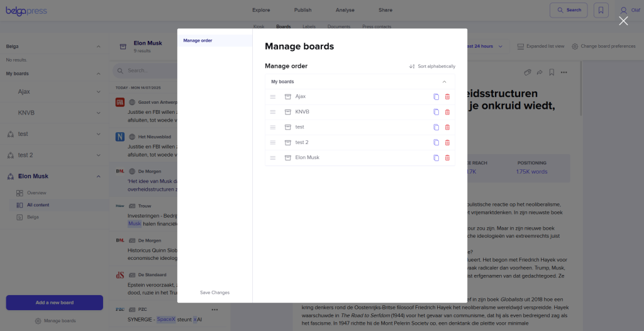Viewport: 644px width, 331px height.
Task: Click trash icon for the test board
Action: click(447, 127)
